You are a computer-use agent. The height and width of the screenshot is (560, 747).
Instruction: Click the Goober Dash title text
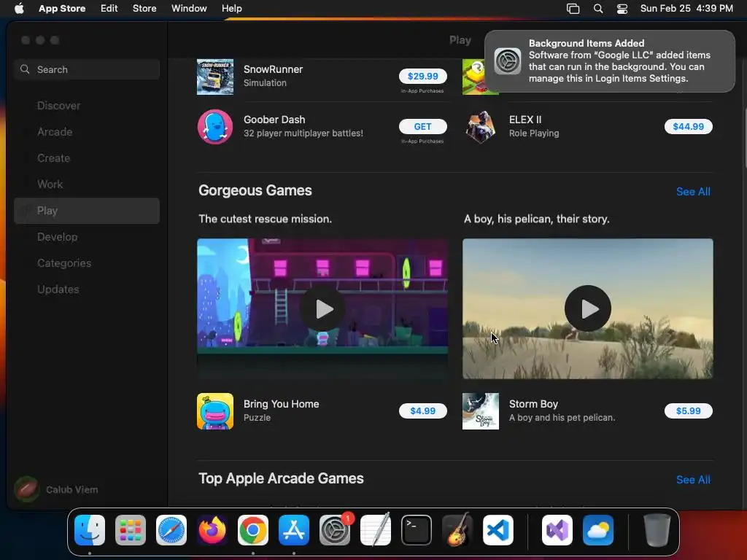(274, 120)
